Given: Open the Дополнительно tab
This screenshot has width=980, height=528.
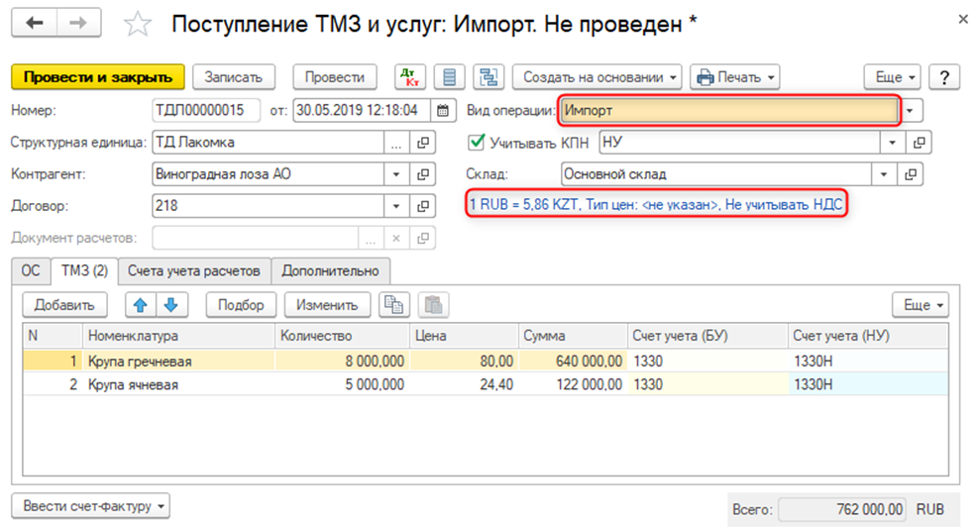Looking at the screenshot, I should pos(330,270).
